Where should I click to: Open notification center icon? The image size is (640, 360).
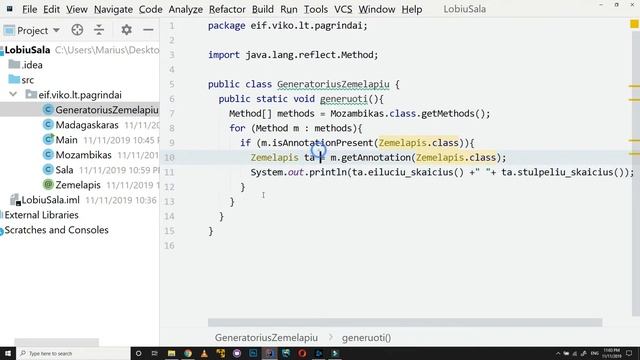tap(629, 353)
